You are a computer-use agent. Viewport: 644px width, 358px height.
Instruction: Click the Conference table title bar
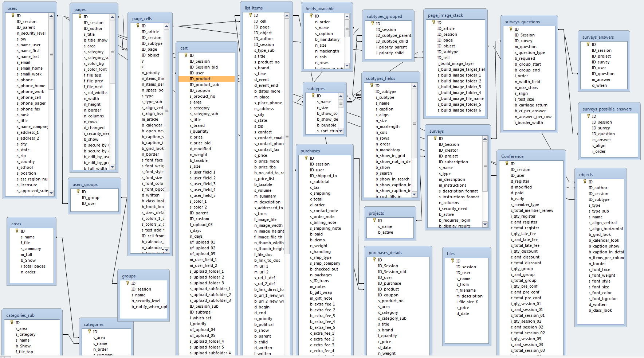click(531, 156)
